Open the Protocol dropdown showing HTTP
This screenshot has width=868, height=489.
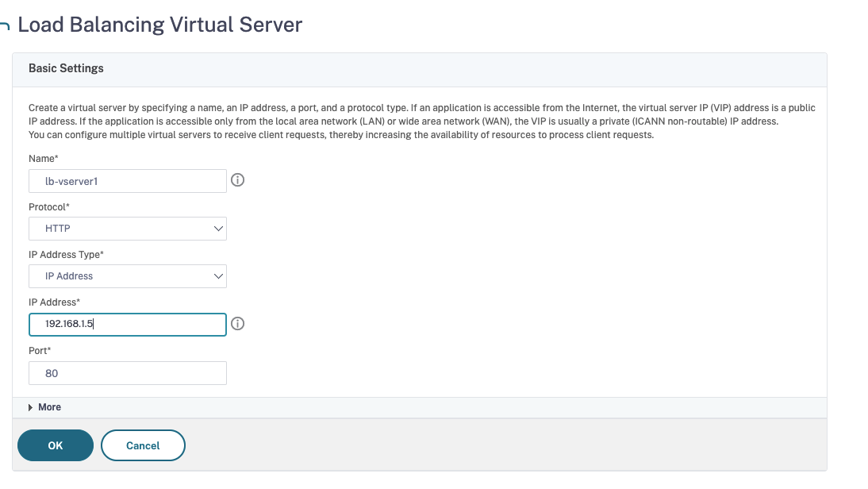[x=127, y=229]
